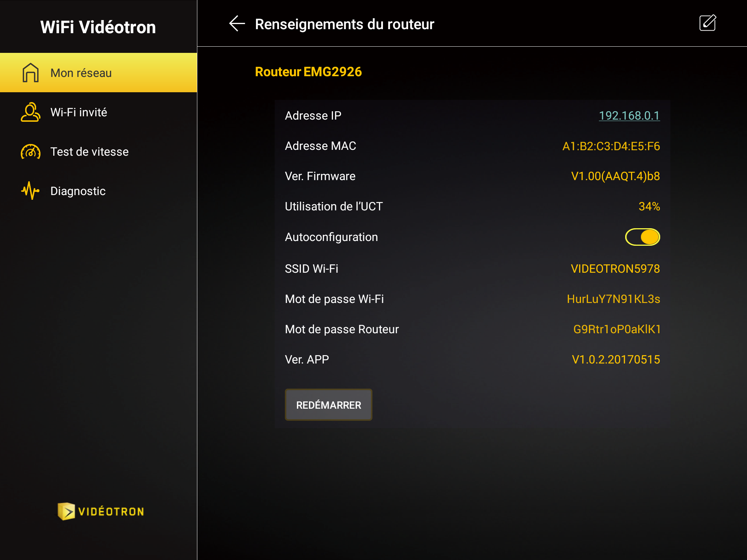Open Wi-Fi invité section
Image resolution: width=747 pixels, height=560 pixels.
click(98, 112)
